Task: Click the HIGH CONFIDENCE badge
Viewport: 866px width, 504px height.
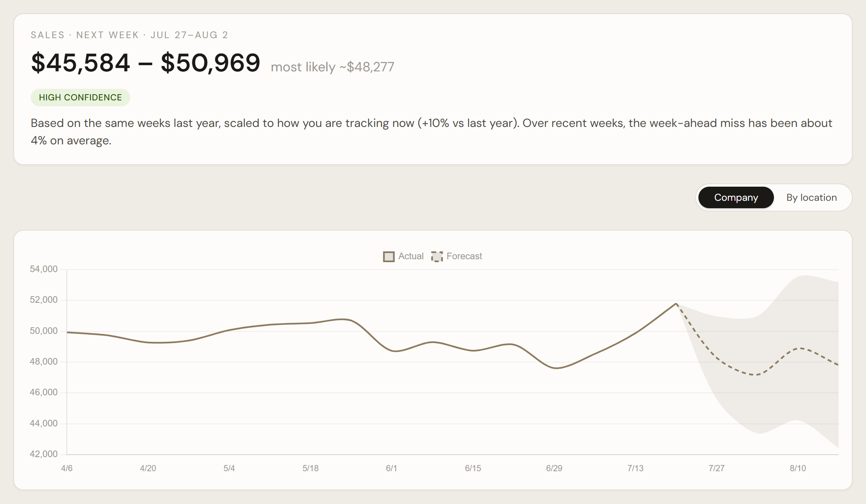Action: tap(80, 97)
